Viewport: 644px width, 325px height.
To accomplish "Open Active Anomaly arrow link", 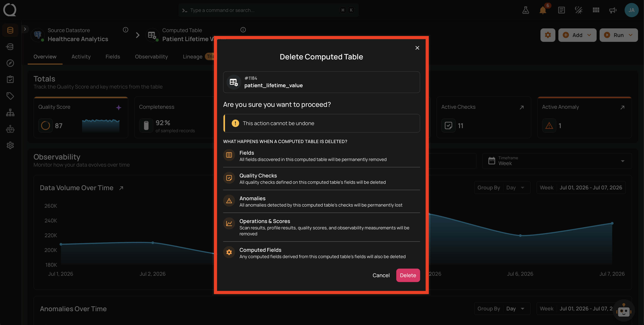I will click(x=622, y=107).
